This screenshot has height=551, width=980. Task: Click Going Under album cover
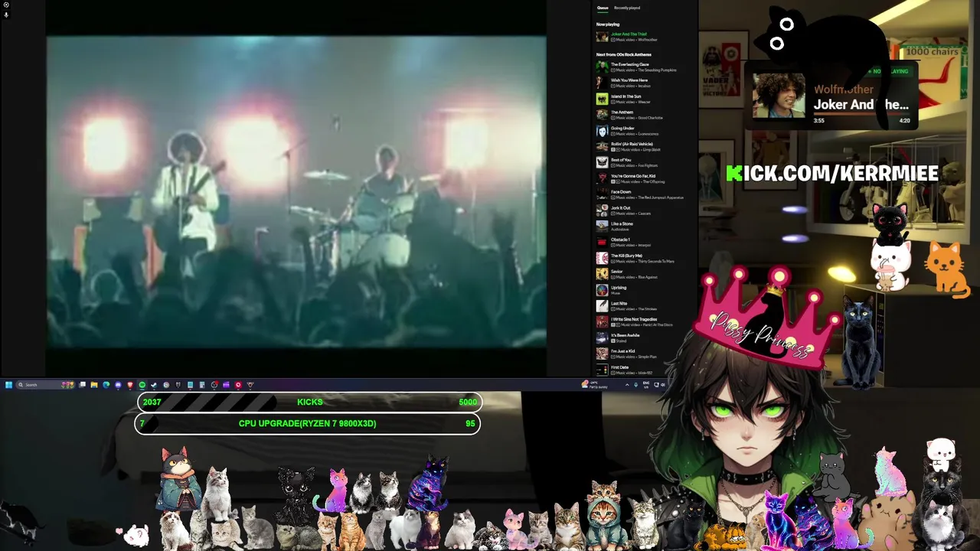coord(602,131)
